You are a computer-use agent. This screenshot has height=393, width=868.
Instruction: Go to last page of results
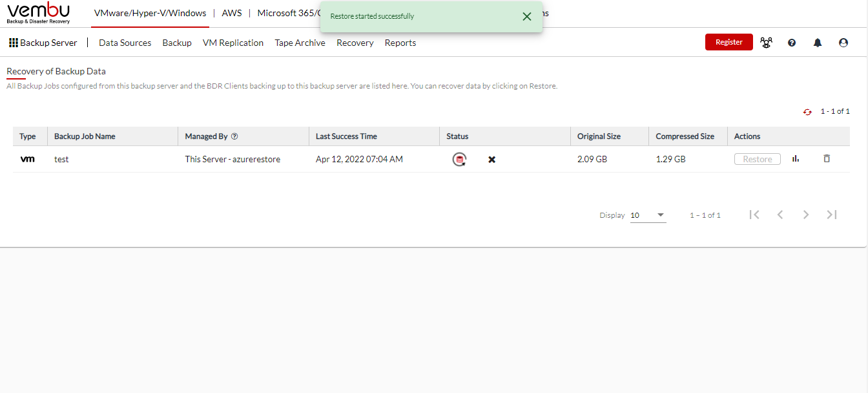pyautogui.click(x=832, y=215)
